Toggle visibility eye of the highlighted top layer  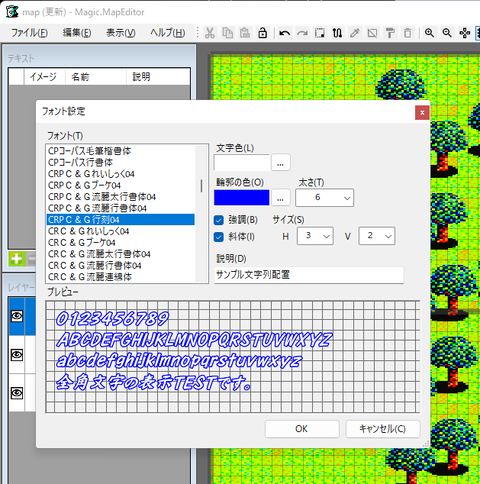pos(17,316)
